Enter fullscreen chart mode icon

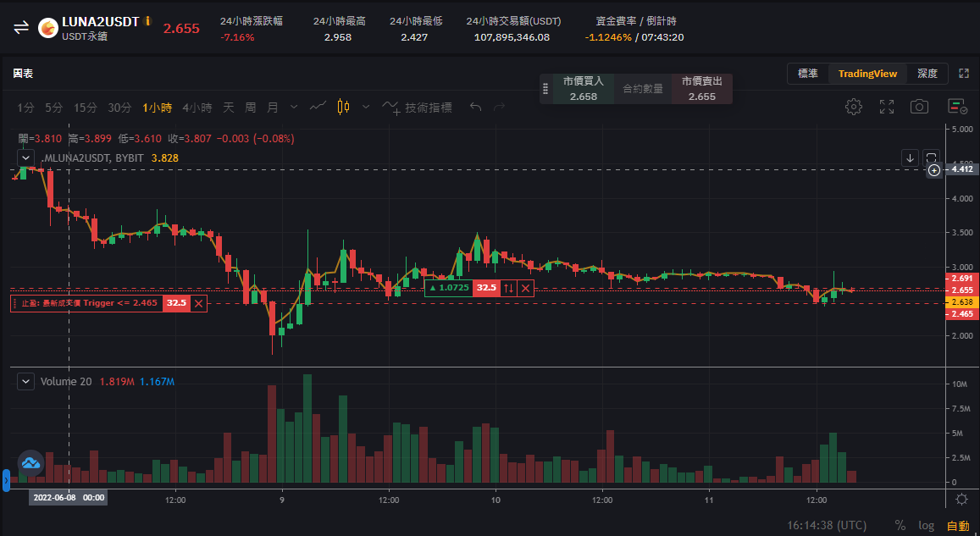(x=886, y=107)
